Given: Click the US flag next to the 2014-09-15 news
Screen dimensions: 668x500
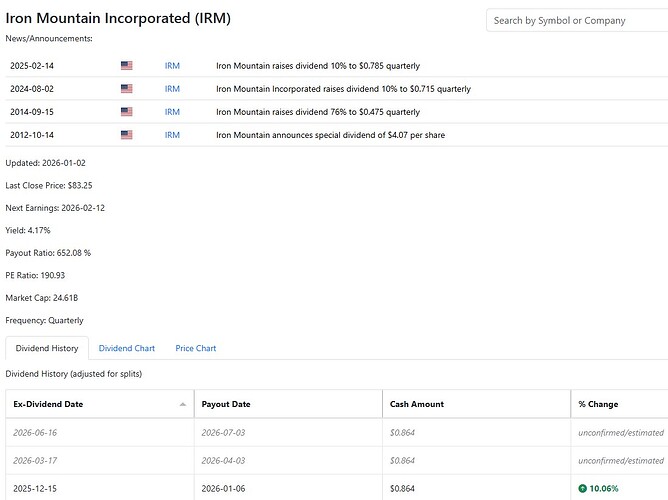Looking at the screenshot, I should [x=127, y=112].
